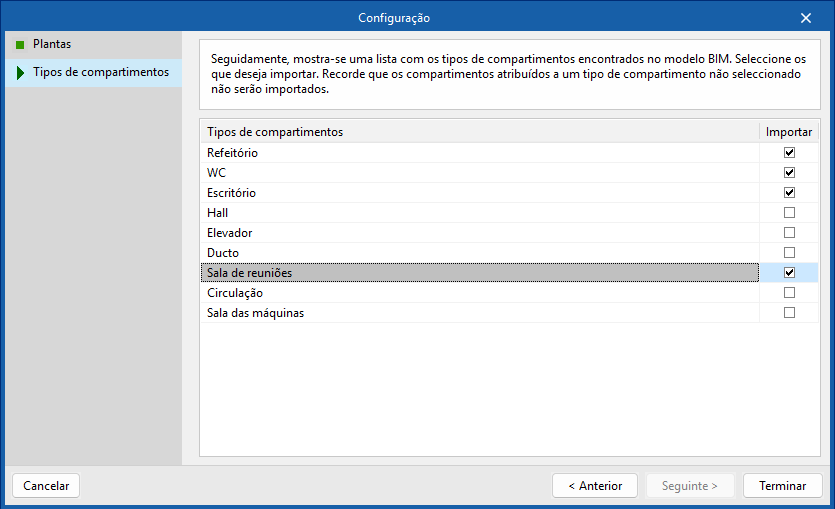This screenshot has height=509, width=835.
Task: Go back with the Anterior button
Action: click(595, 486)
